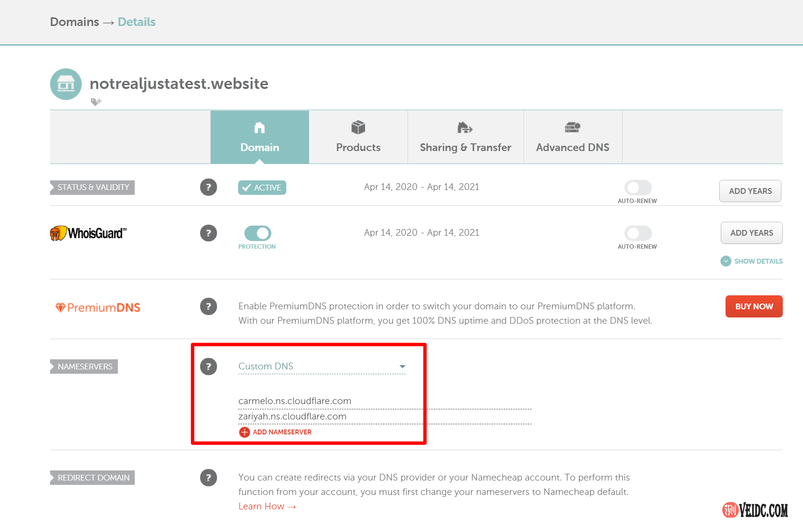The image size is (803, 532).
Task: Open help icon for Redirect Domain row
Action: point(208,478)
